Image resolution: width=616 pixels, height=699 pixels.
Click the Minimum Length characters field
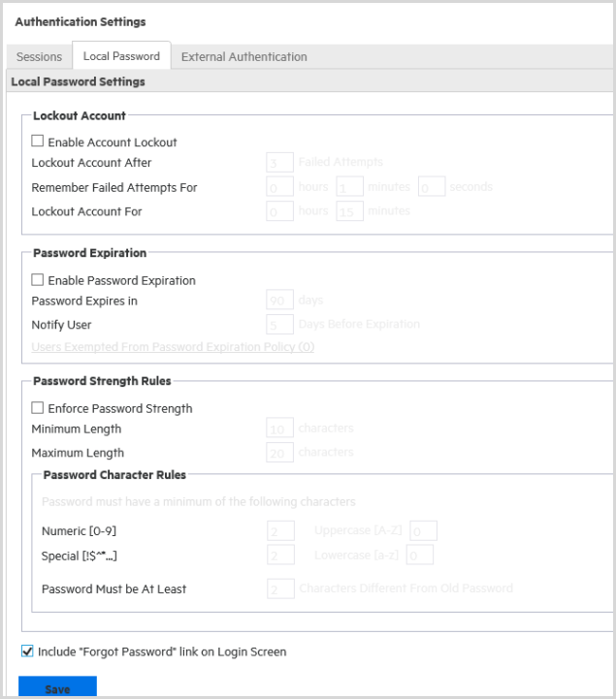[x=279, y=429]
